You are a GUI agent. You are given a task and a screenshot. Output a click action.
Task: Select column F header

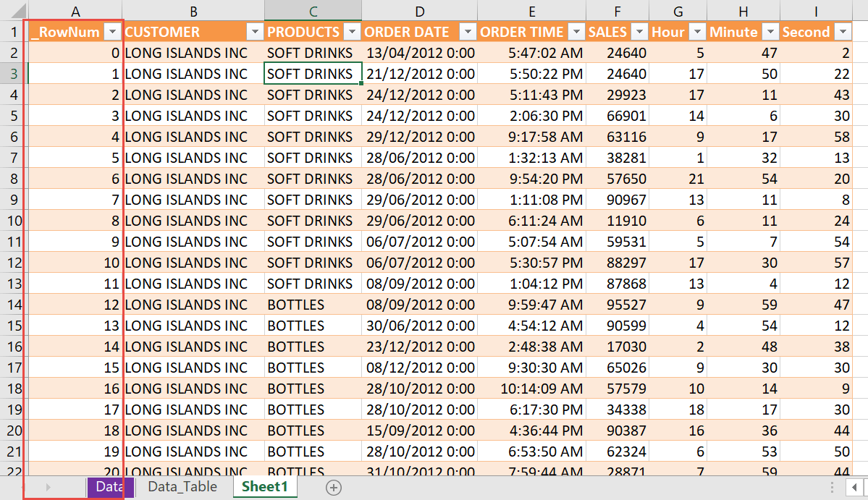(x=618, y=11)
